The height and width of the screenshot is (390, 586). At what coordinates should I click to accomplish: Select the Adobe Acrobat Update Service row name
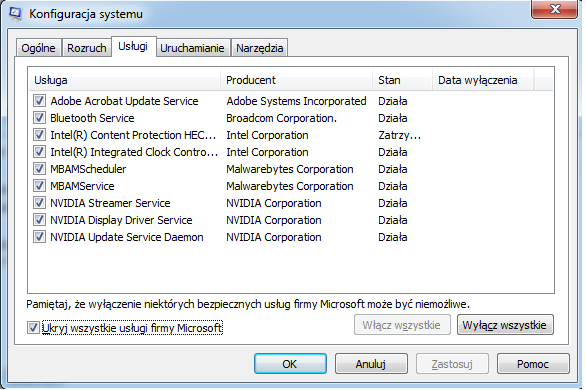click(124, 101)
